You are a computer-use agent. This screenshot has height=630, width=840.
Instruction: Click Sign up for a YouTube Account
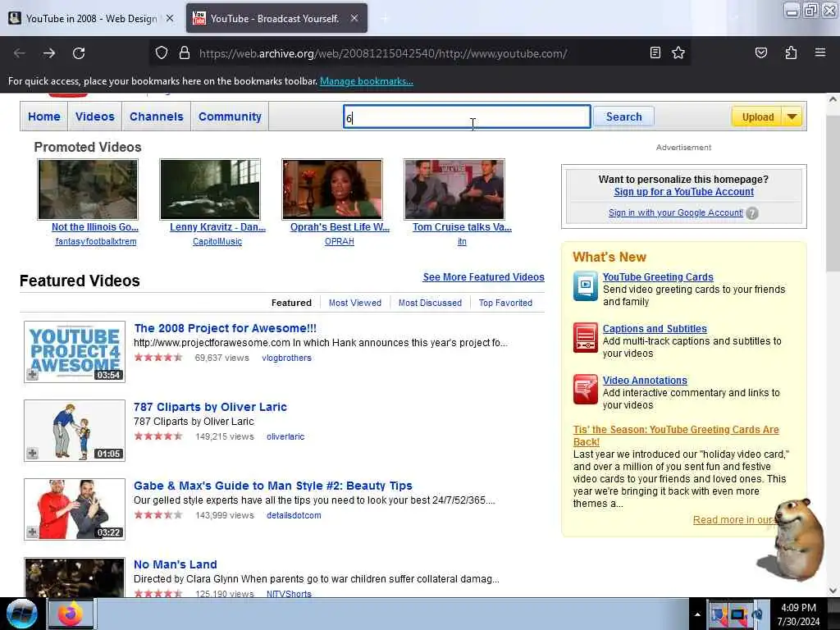coord(683,192)
